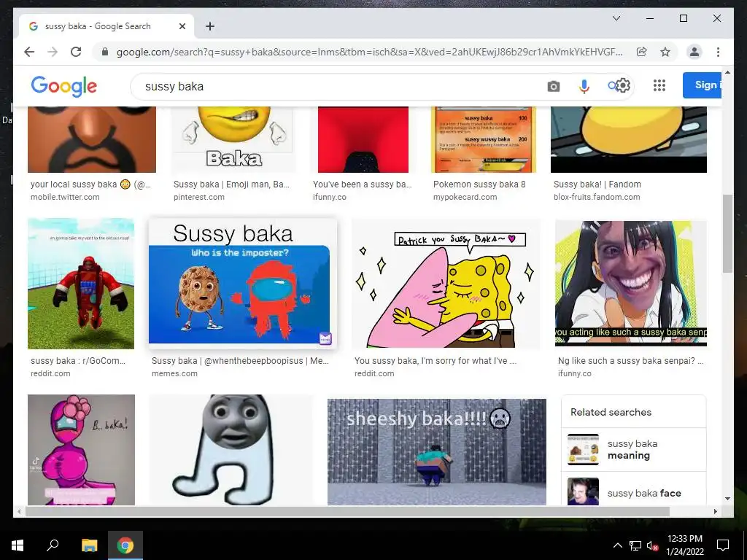
Task: Open the Chrome profile avatar menu
Action: [x=694, y=52]
